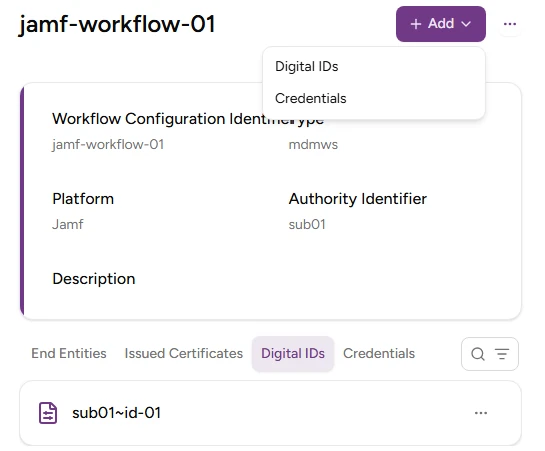Click the jamf-workflow-01 identifier value
Viewport: 545px width, 451px height.
click(108, 145)
